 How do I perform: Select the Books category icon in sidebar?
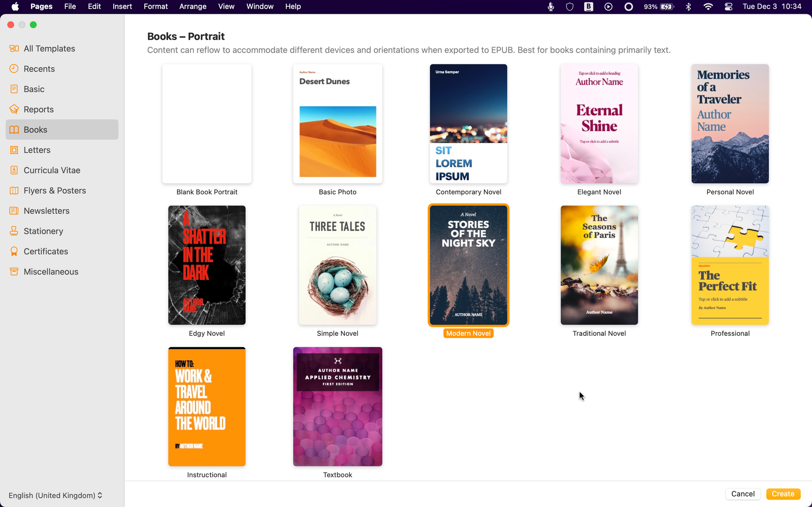point(14,129)
